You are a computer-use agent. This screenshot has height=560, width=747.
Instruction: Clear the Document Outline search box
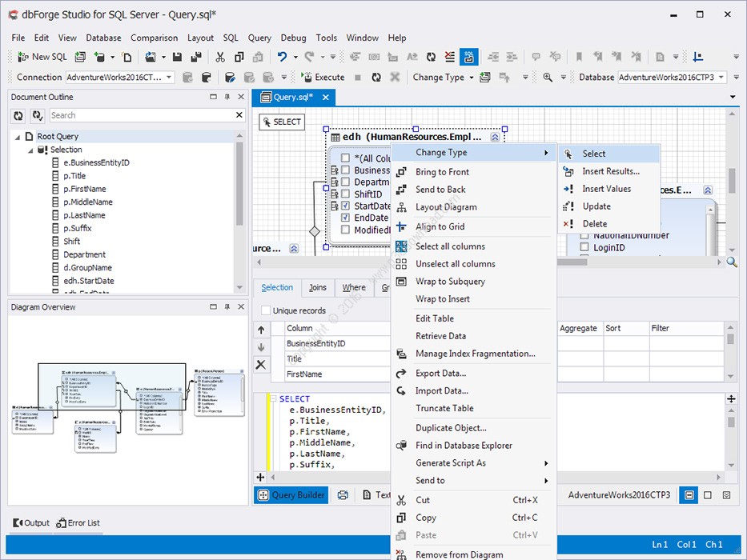(239, 114)
